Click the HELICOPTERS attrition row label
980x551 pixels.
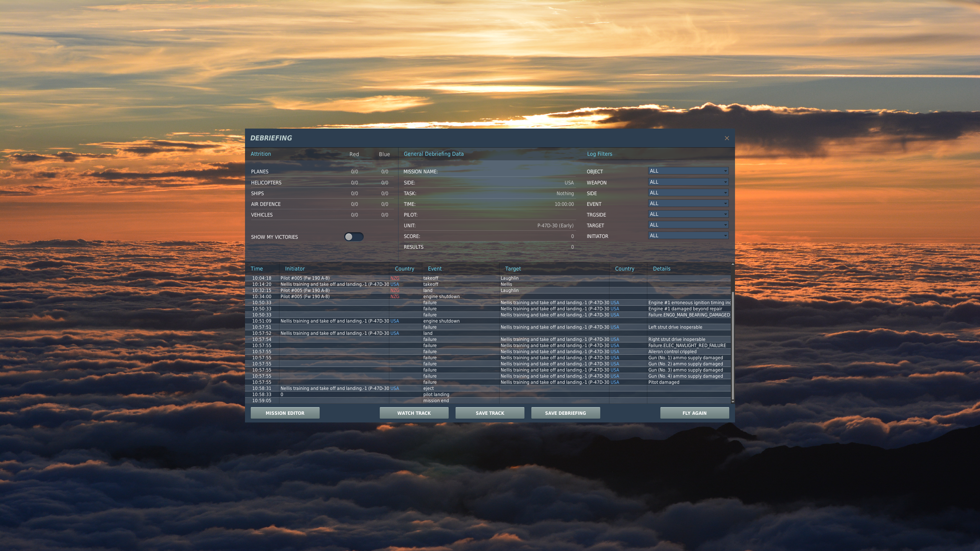click(266, 183)
